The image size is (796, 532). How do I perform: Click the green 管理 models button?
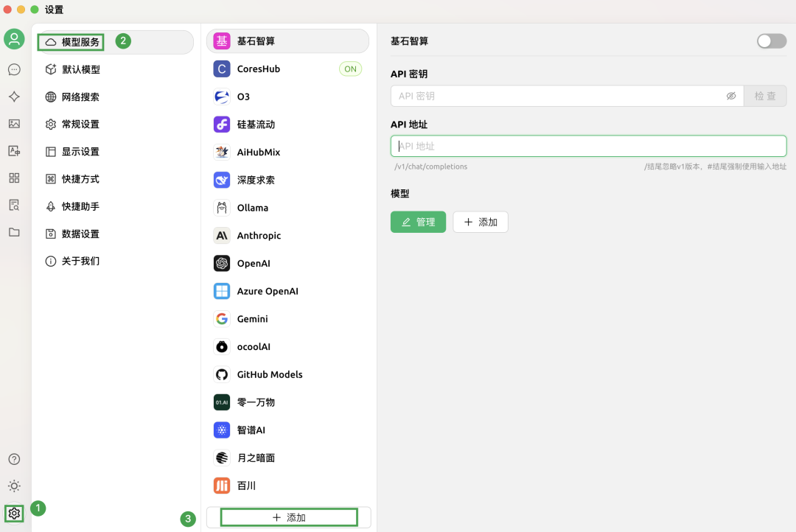tap(419, 222)
